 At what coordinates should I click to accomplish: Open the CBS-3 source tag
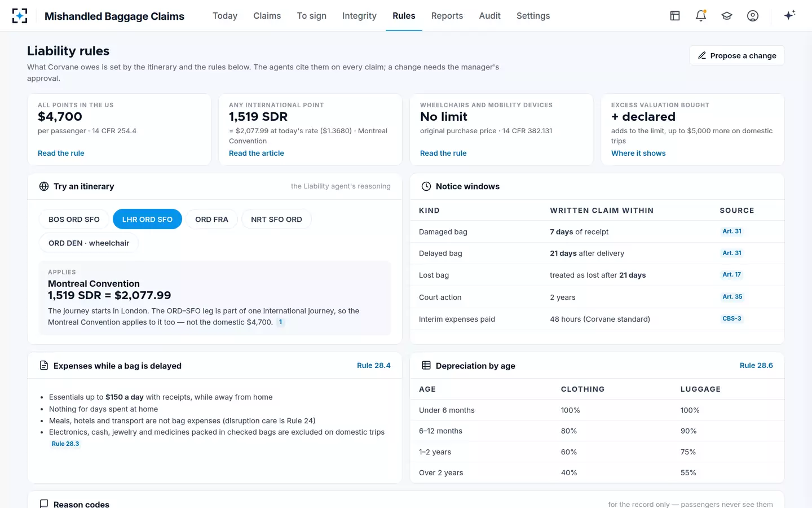tap(732, 319)
